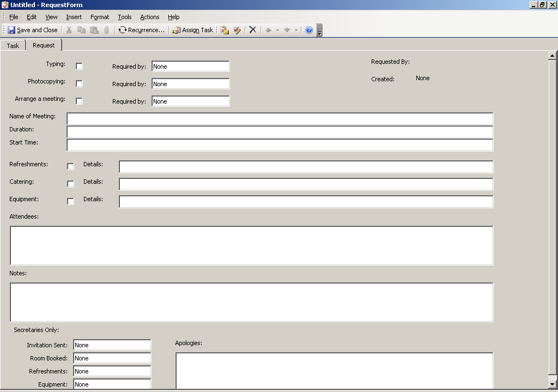This screenshot has width=558, height=392.
Task: Click inside the Attendees text box
Action: click(x=251, y=245)
